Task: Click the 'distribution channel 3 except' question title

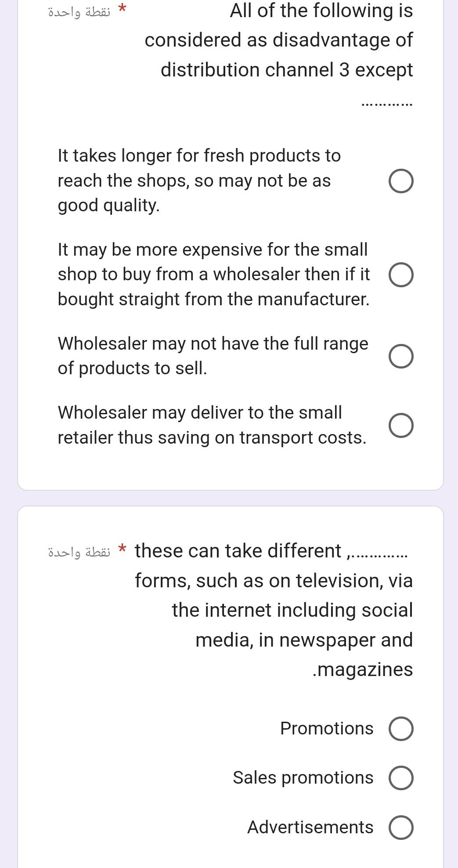Action: [x=279, y=55]
